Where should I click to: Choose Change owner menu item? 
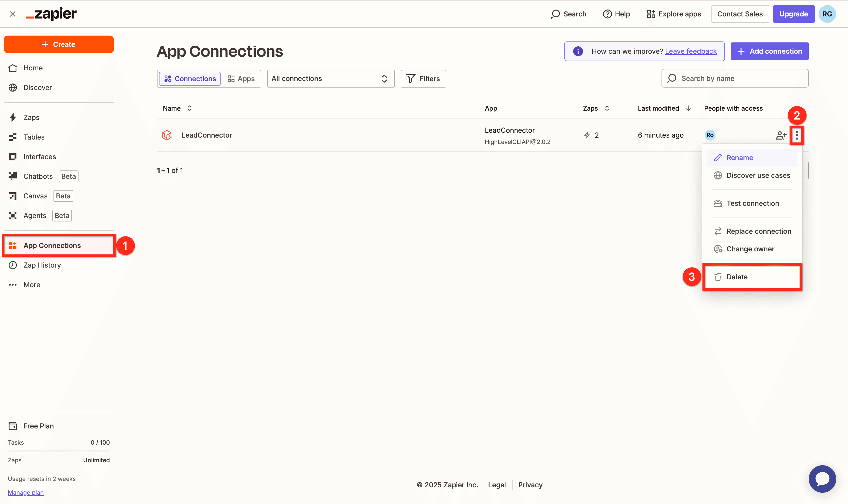[752, 249]
